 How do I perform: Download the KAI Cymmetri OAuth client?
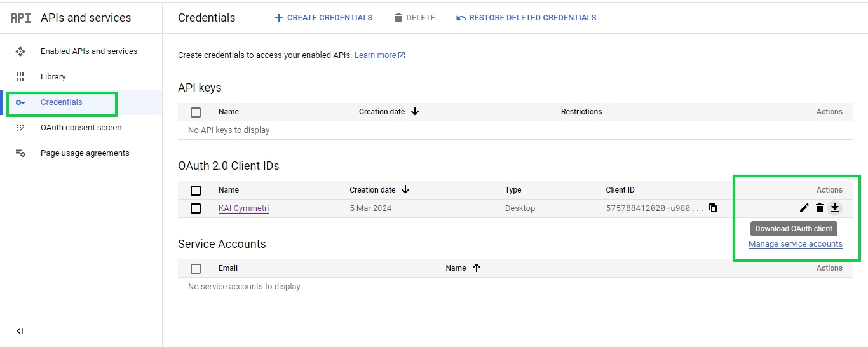(835, 208)
